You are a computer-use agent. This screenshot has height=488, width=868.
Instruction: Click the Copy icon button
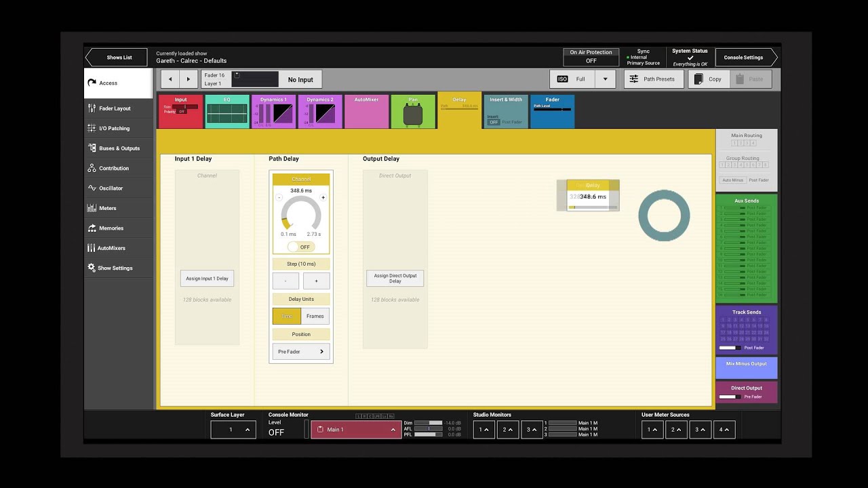(698, 79)
